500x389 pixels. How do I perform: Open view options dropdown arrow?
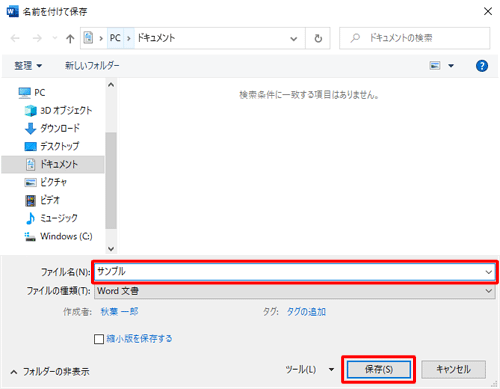pos(451,66)
